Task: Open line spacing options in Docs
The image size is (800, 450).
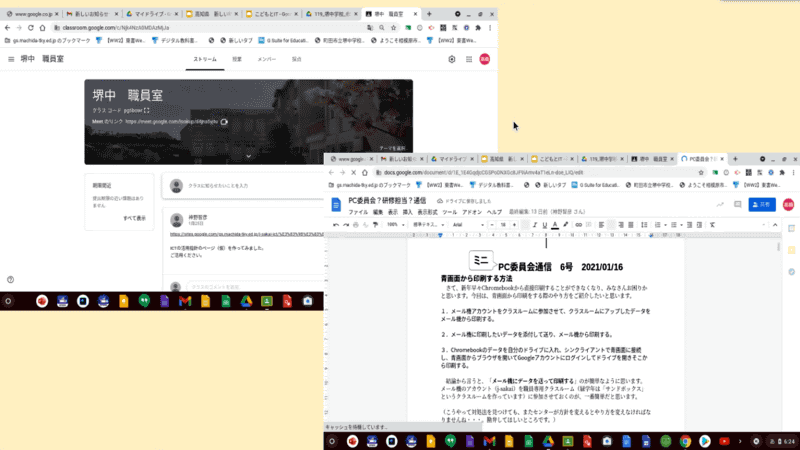Action: (x=644, y=225)
